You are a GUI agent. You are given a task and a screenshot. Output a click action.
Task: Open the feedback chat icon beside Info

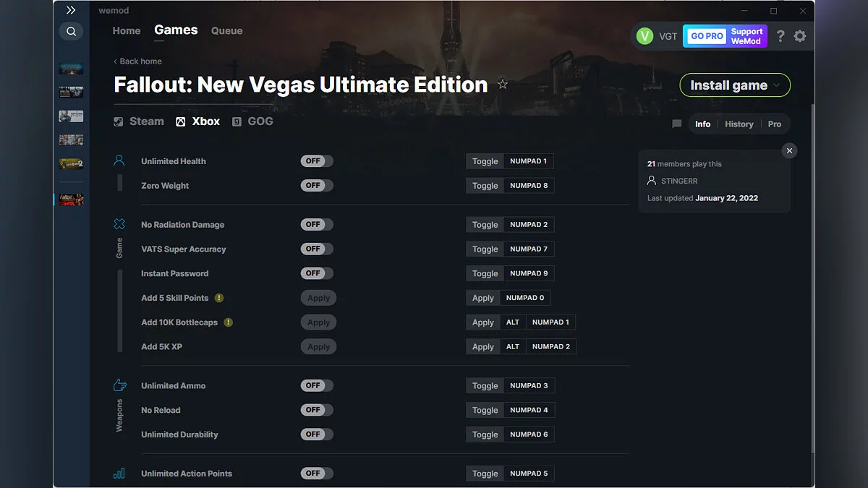[676, 124]
